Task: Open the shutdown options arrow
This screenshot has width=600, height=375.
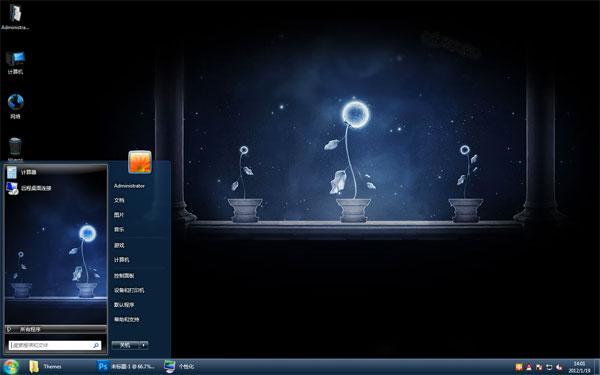Action: coord(144,346)
